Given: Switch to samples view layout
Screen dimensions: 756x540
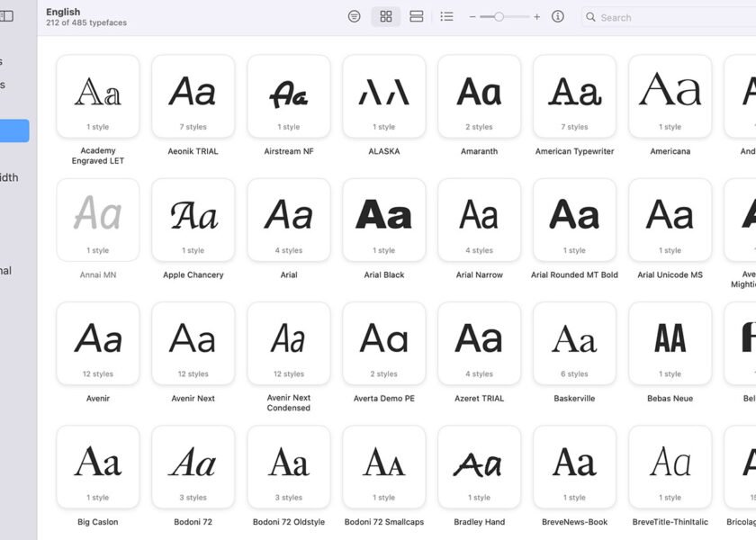Looking at the screenshot, I should [416, 16].
